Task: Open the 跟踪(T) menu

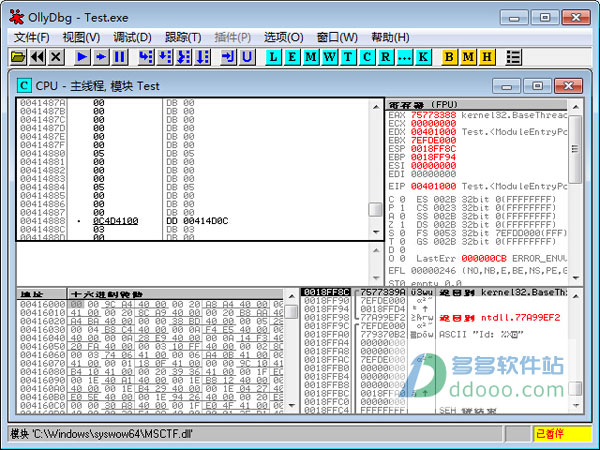Action: click(183, 38)
